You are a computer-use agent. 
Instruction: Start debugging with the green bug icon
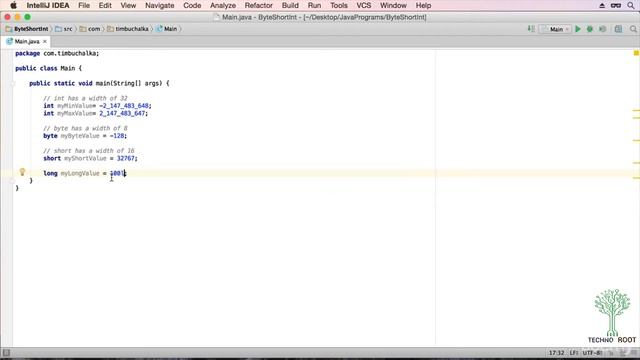point(590,29)
